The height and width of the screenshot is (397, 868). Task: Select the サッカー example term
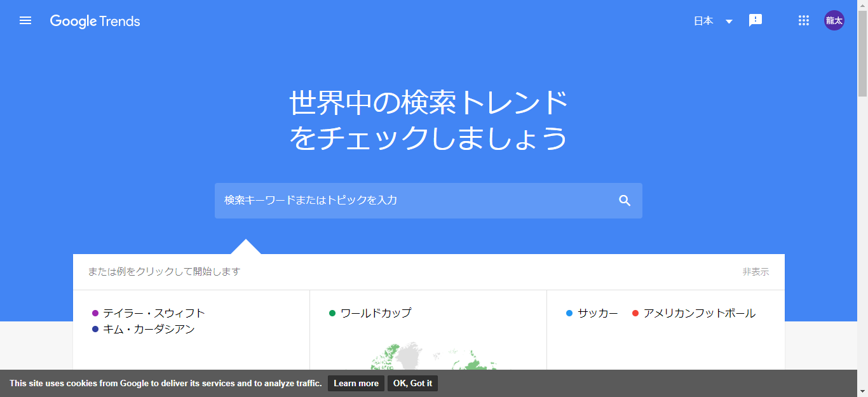[597, 313]
